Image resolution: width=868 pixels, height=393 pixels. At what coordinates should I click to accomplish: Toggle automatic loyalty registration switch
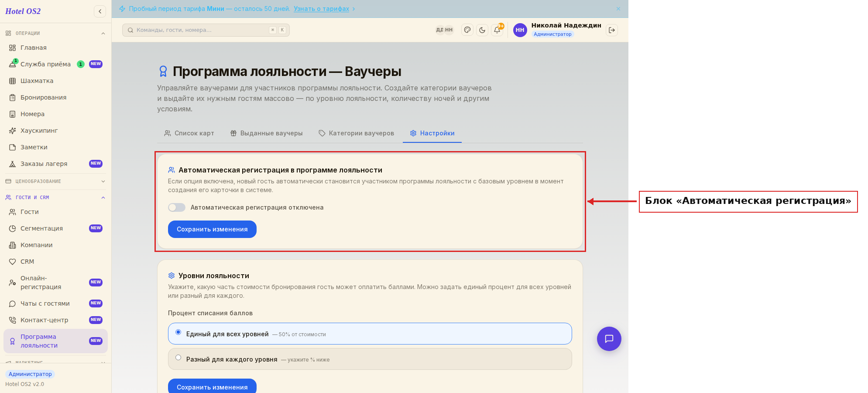pyautogui.click(x=177, y=207)
